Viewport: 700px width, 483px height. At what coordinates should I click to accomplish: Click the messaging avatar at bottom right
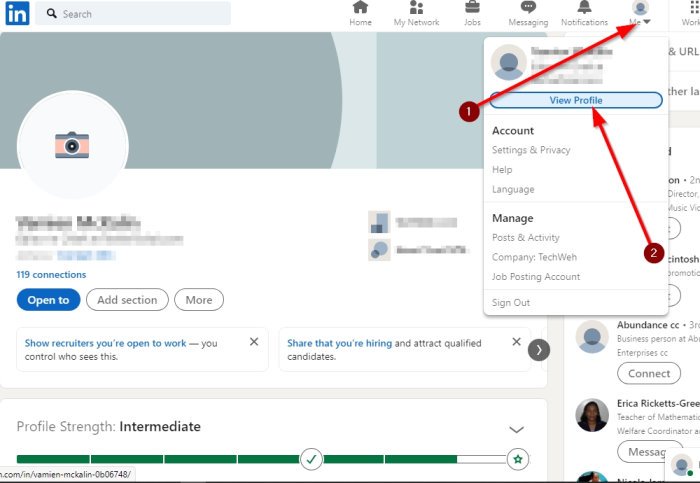(x=682, y=464)
